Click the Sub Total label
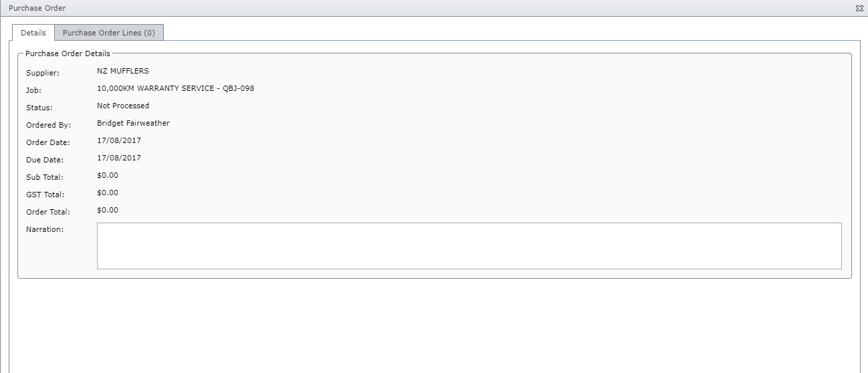Screen dimensions: 868x373 pyautogui.click(x=45, y=177)
